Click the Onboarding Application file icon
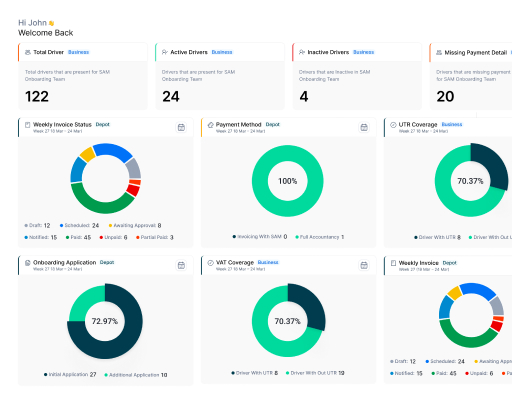Image resolution: width=512 pixels, height=400 pixels. [28, 263]
